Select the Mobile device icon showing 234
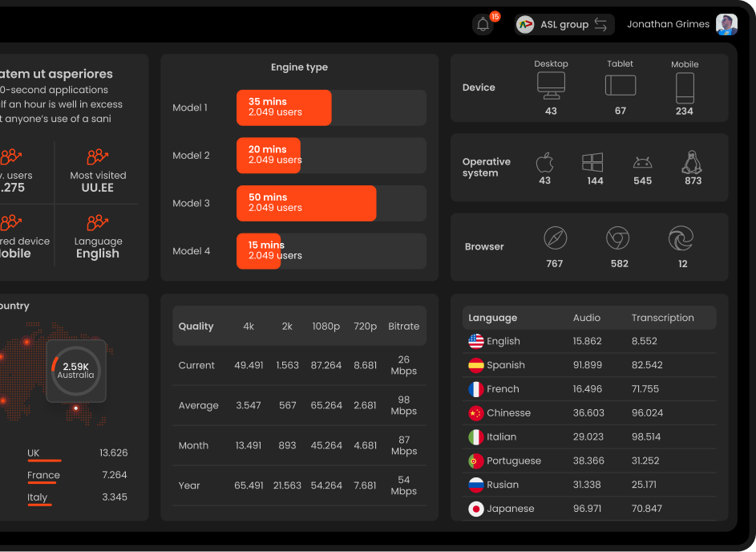756x552 pixels. tap(684, 88)
